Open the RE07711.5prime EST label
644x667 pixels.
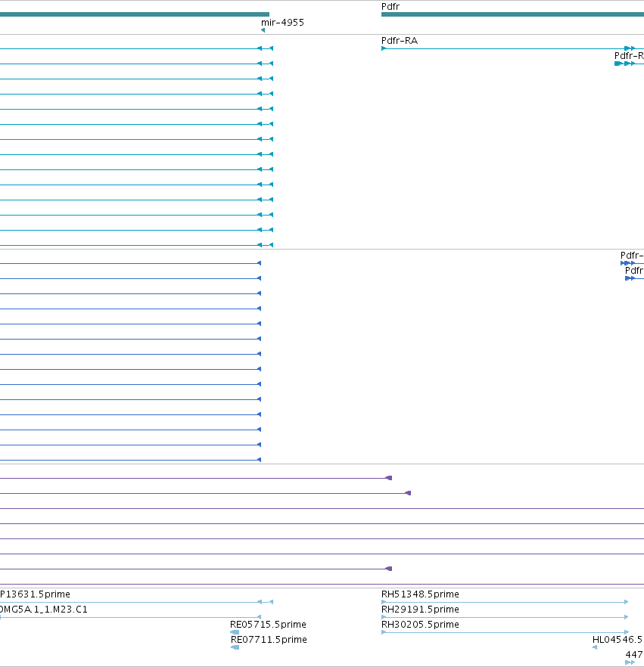click(x=269, y=640)
